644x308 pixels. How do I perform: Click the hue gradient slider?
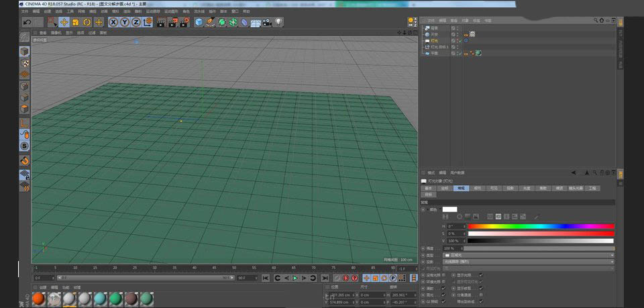pyautogui.click(x=540, y=226)
